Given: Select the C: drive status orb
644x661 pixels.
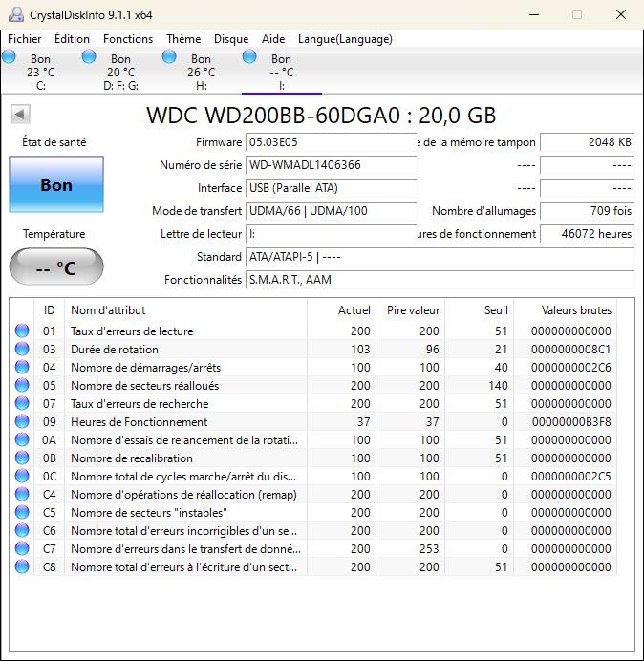Looking at the screenshot, I should click(10, 57).
